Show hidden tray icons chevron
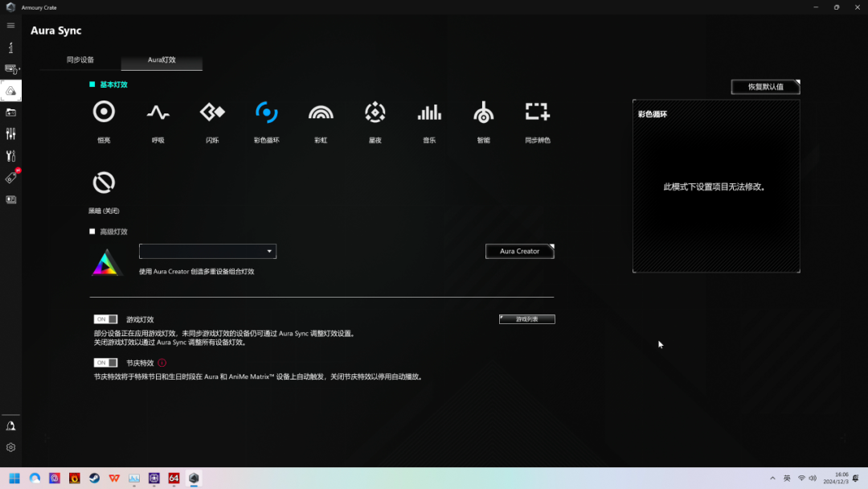This screenshot has height=489, width=868. point(772,478)
